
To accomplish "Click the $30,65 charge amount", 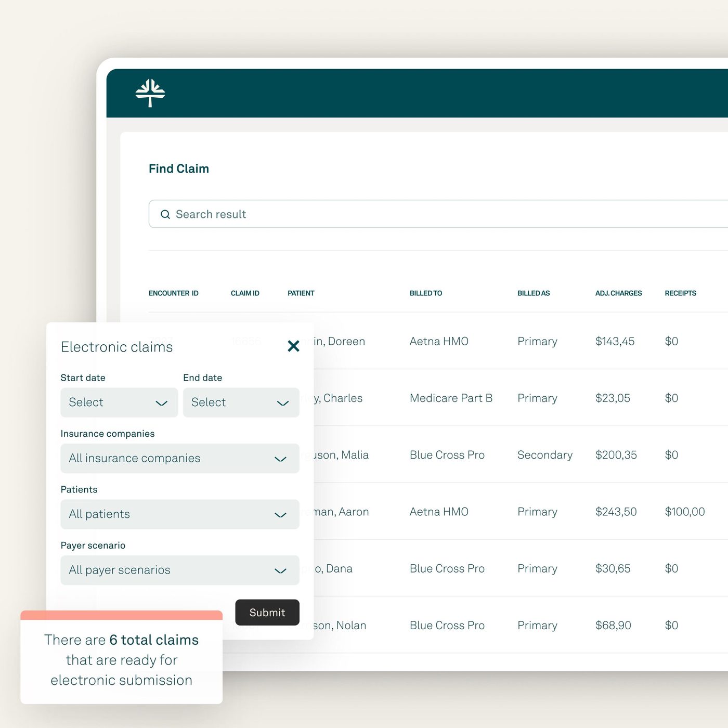I will pos(613,568).
